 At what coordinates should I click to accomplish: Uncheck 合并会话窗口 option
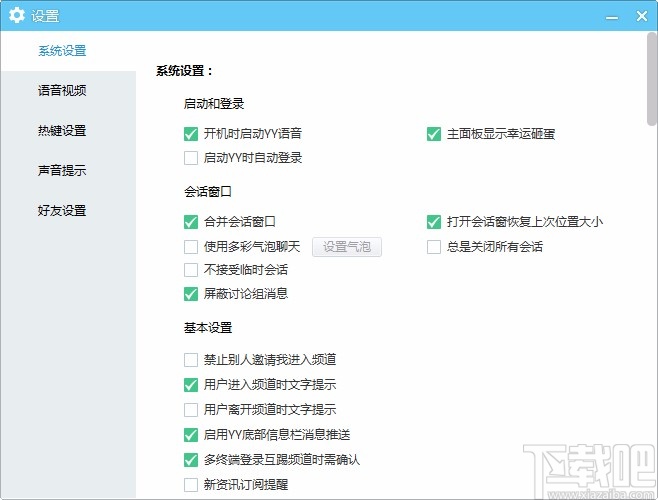[191, 222]
